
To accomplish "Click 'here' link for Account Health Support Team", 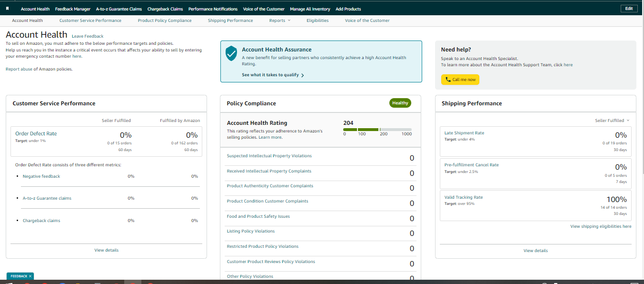I will (568, 65).
